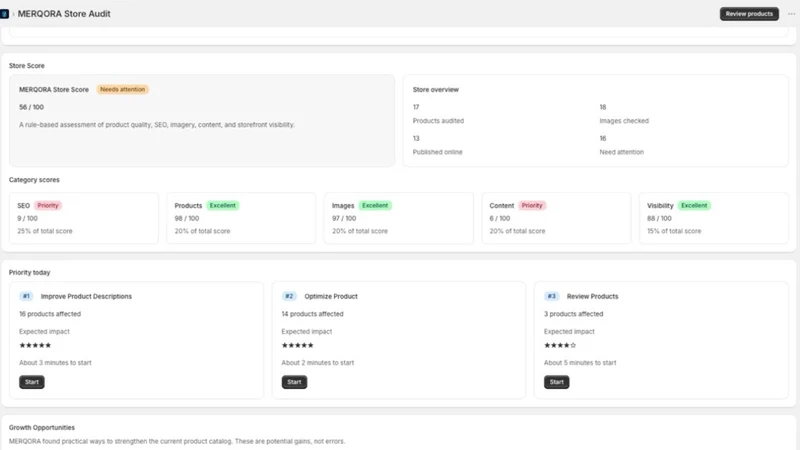Click the Growth Opportunities heading
The height and width of the screenshot is (450, 800).
click(x=42, y=428)
